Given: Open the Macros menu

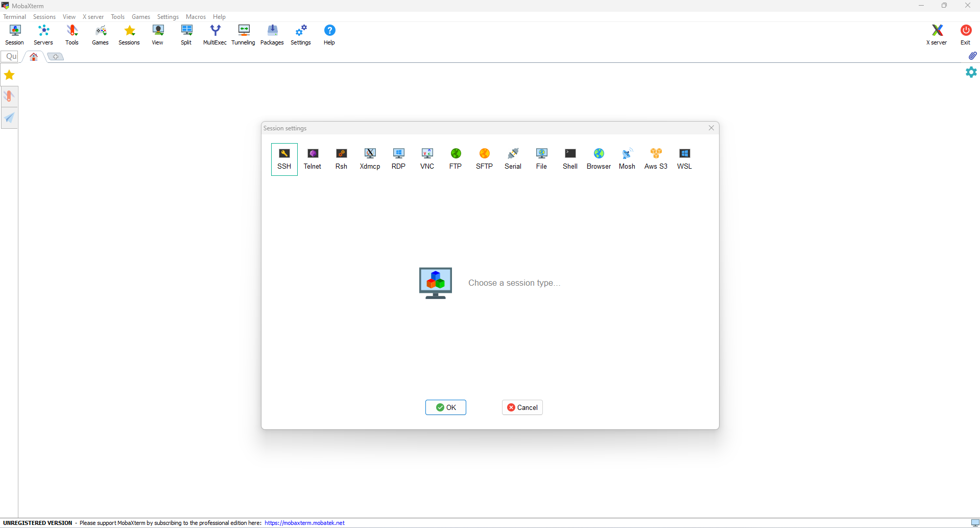Looking at the screenshot, I should tap(196, 17).
